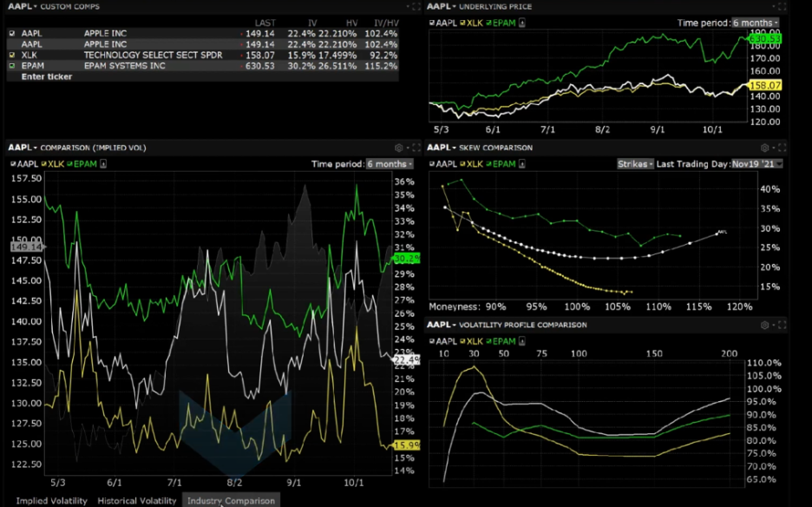Click add-ticker icon in Skew Comparison legend
Image resolution: width=812 pixels, height=507 pixels.
click(522, 164)
